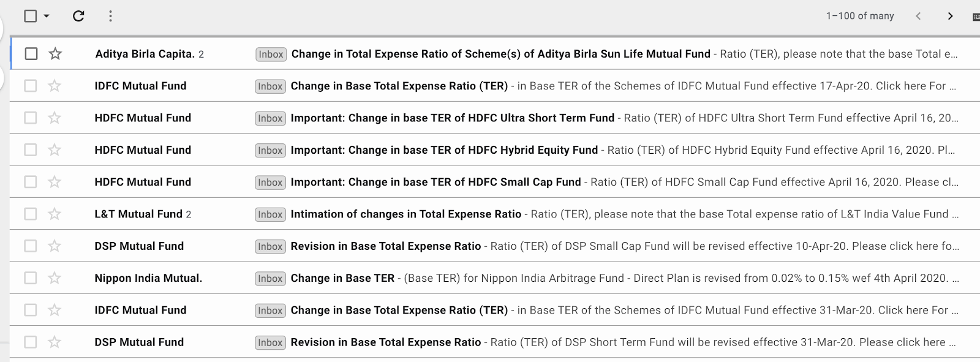This screenshot has width=980, height=362.
Task: Check the DSP Short Term Fund email checkbox
Action: [x=31, y=342]
